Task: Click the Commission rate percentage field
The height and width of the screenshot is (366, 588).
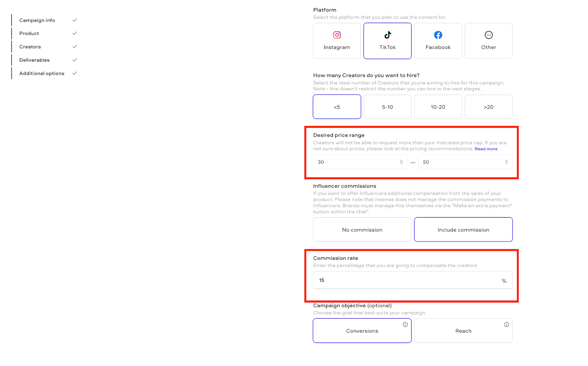Action: [412, 280]
